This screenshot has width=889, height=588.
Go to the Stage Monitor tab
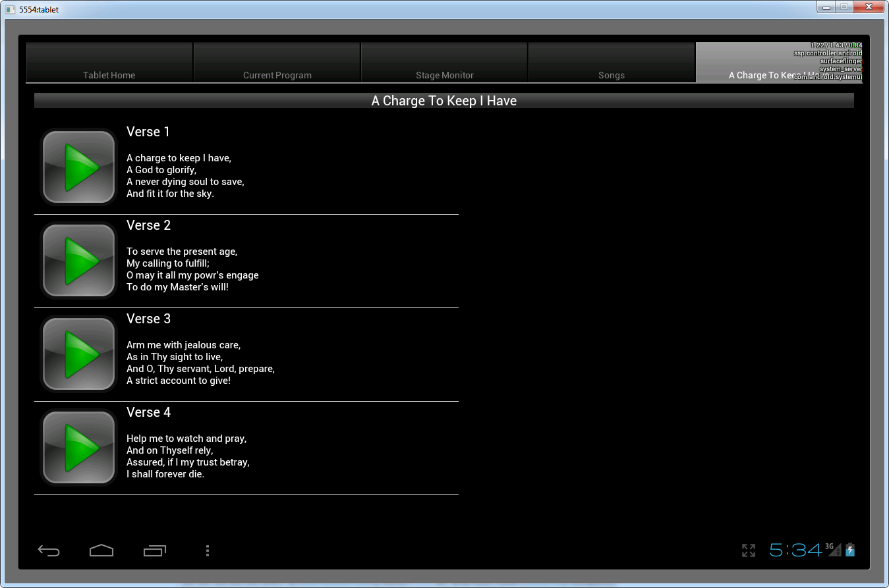tap(445, 63)
